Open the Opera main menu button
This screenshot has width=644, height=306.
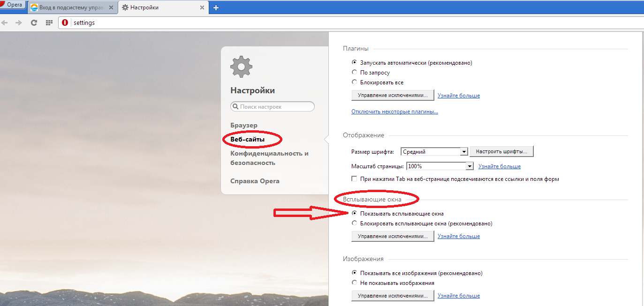pyautogui.click(x=13, y=5)
